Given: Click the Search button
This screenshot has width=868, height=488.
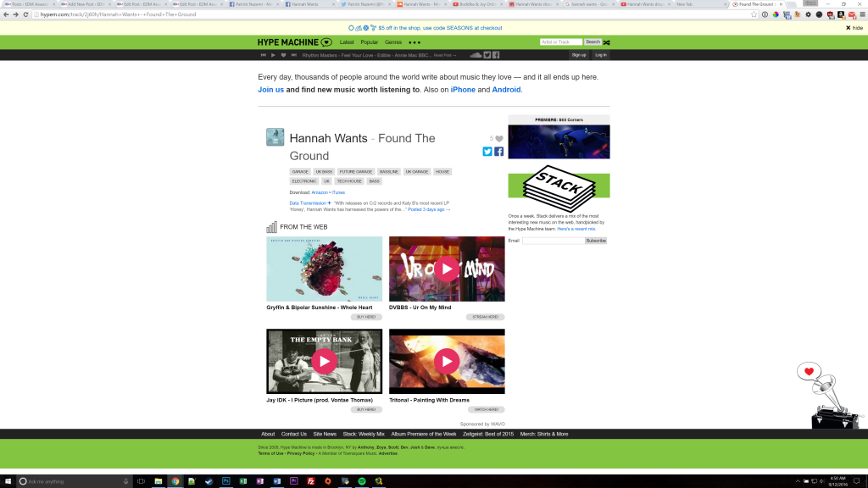Looking at the screenshot, I should coord(593,42).
